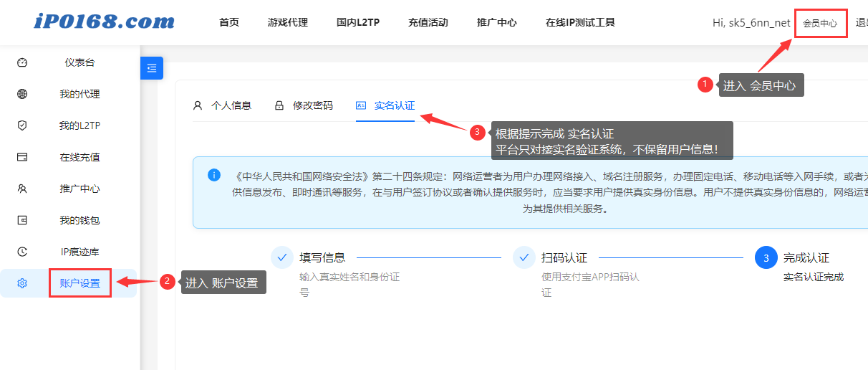Select 我的代理 in the sidebar
The width and height of the screenshot is (868, 370).
point(79,95)
